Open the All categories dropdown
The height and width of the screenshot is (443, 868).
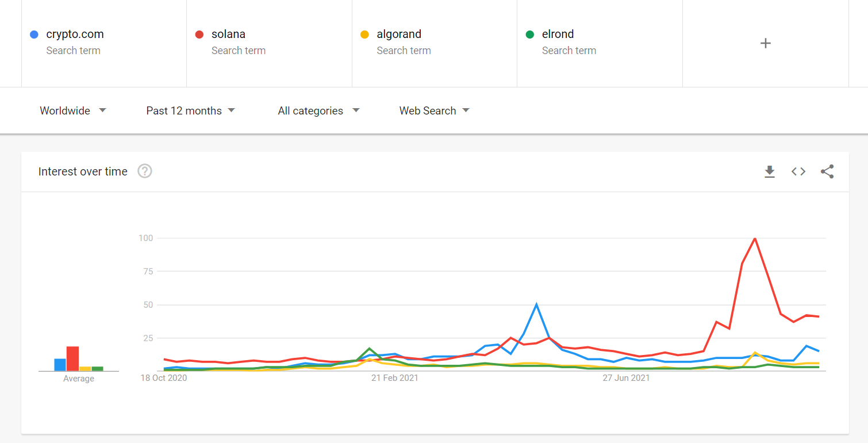tap(318, 110)
